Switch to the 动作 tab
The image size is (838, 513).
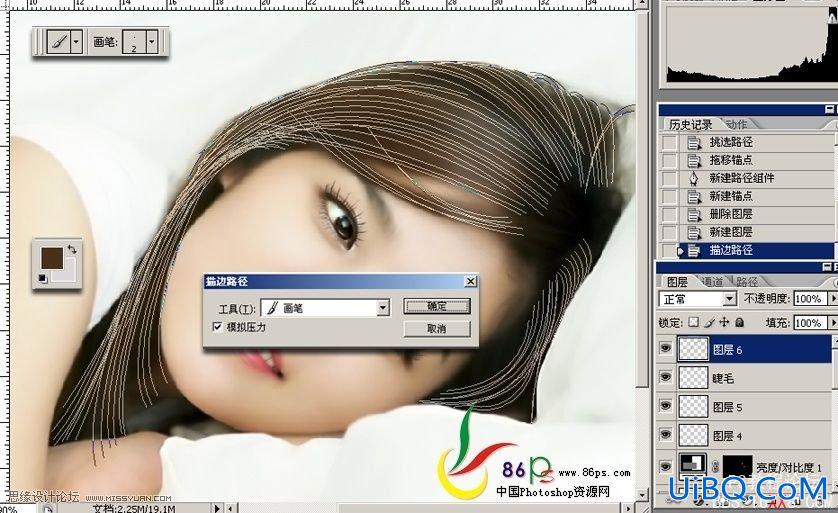click(736, 125)
